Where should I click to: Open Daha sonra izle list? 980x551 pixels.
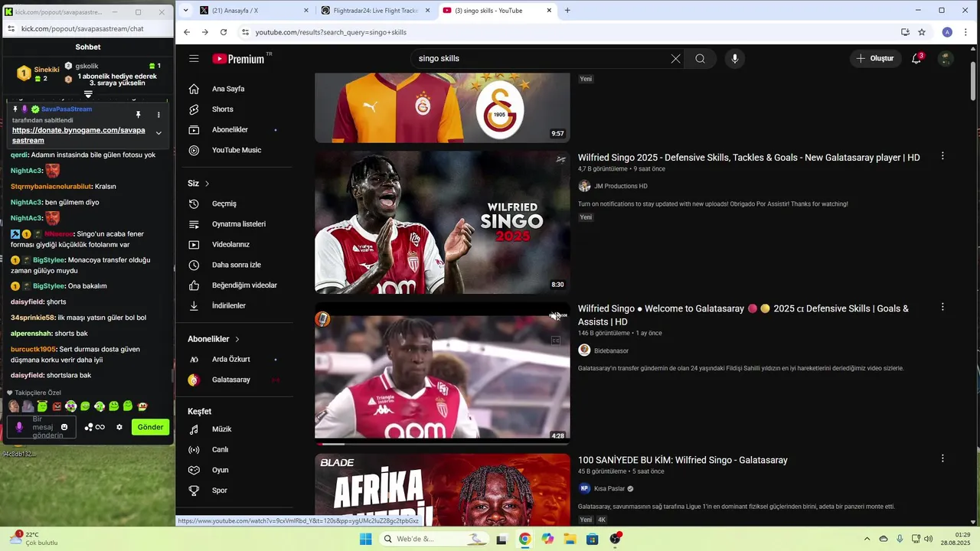[x=237, y=265]
